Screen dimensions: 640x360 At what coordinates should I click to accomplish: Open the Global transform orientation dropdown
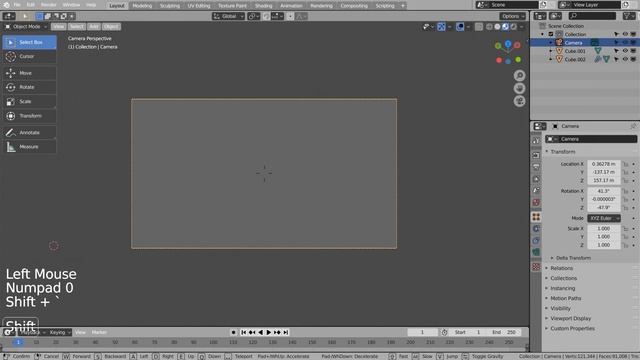[228, 16]
